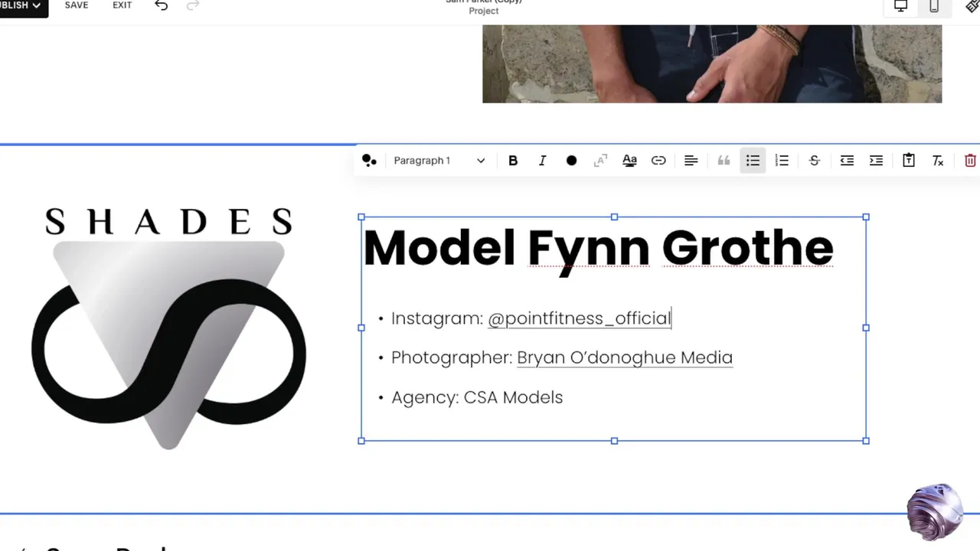Toggle italic formatting
The height and width of the screenshot is (551, 980).
point(542,161)
